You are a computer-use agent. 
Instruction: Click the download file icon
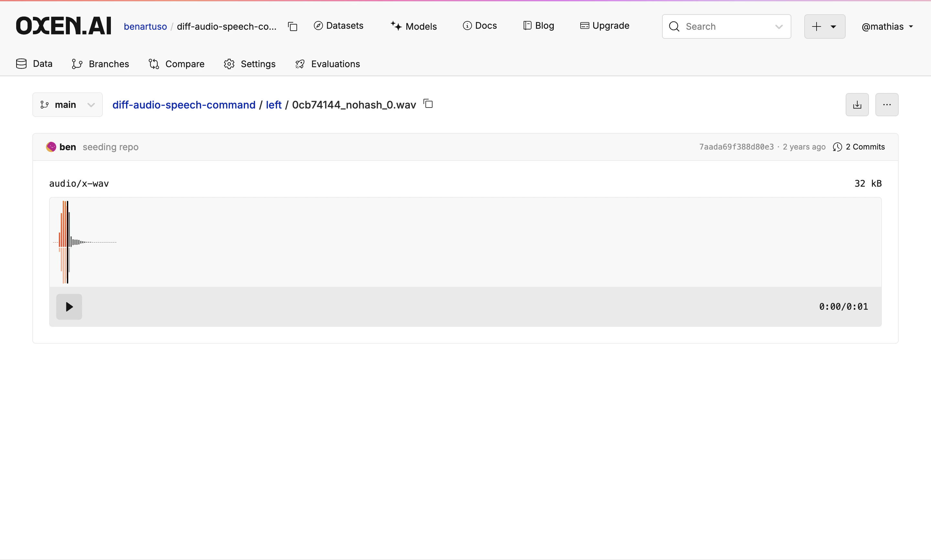point(857,105)
